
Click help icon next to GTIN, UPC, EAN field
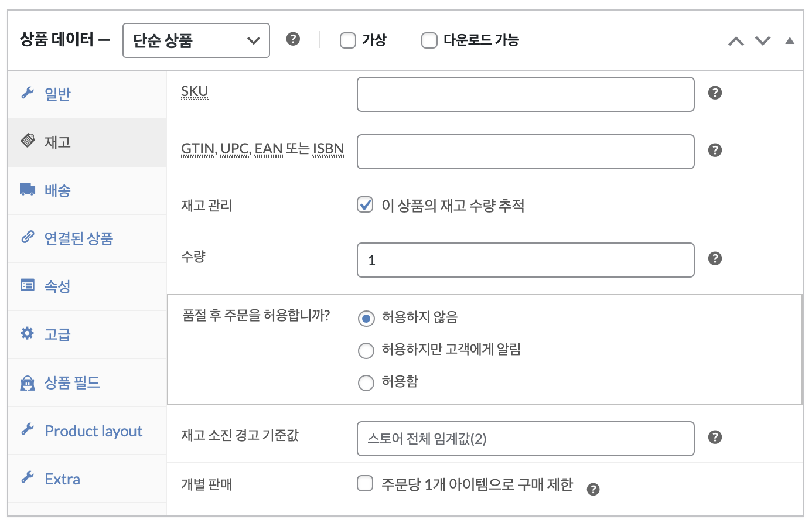click(x=715, y=150)
